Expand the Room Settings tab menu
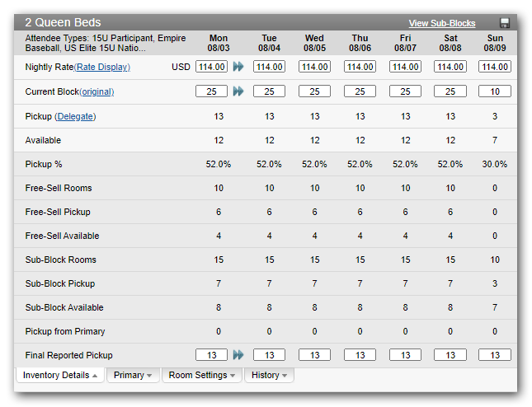This screenshot has width=532, height=407. (x=201, y=376)
